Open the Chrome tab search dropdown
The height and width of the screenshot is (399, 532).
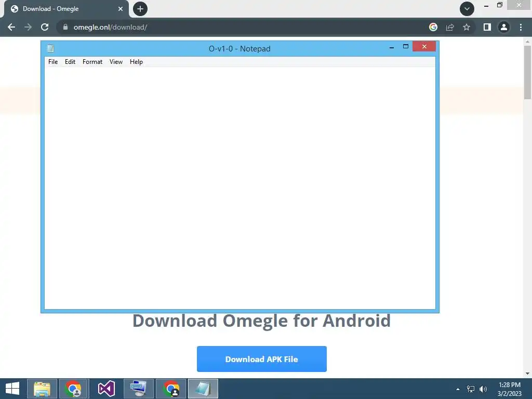[467, 9]
